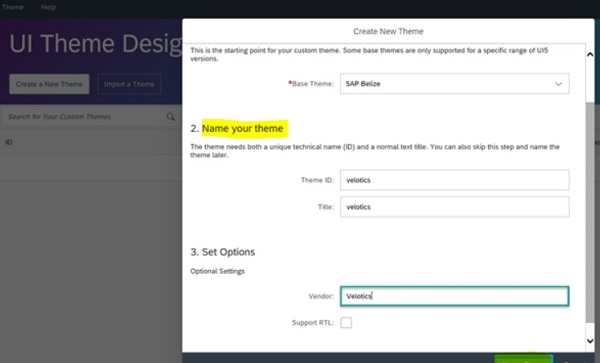Select the 'Name your theme' heading
This screenshot has width=600, height=363.
[x=243, y=129]
